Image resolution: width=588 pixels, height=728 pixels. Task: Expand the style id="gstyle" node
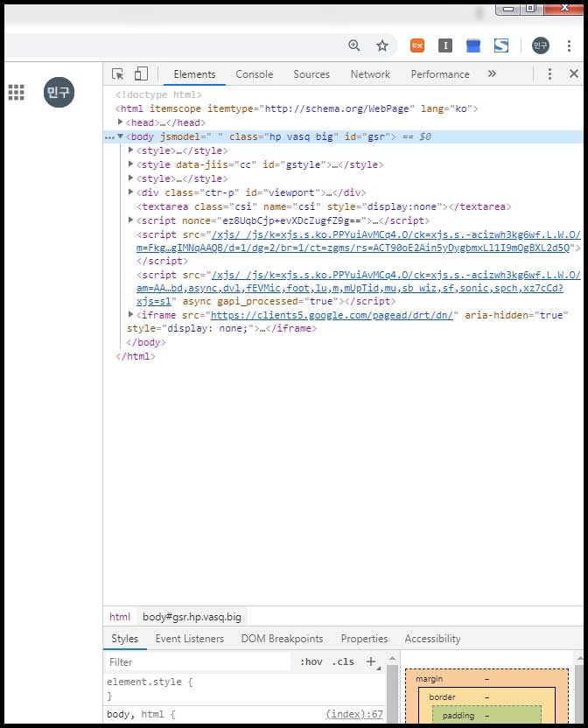pos(130,164)
